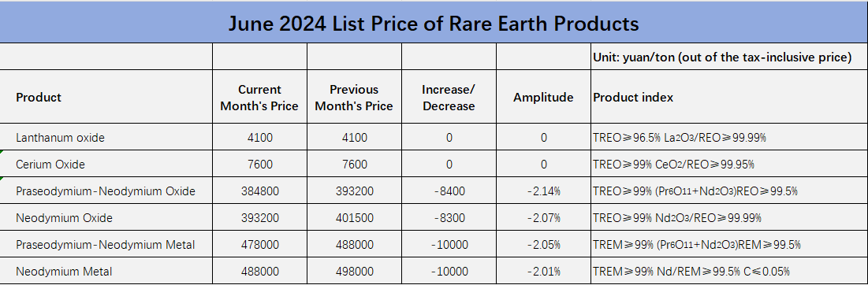868x285 pixels.
Task: Select the -8400 decrease value cell
Action: click(x=449, y=191)
